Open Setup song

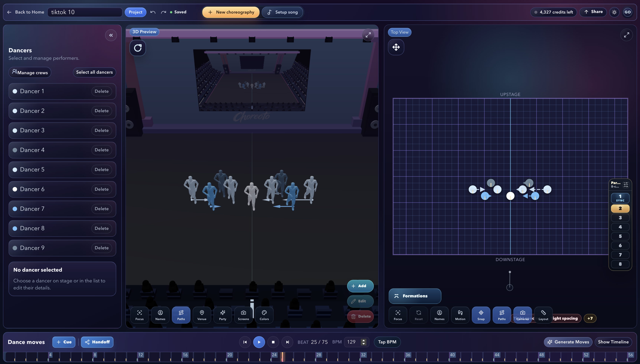282,12
